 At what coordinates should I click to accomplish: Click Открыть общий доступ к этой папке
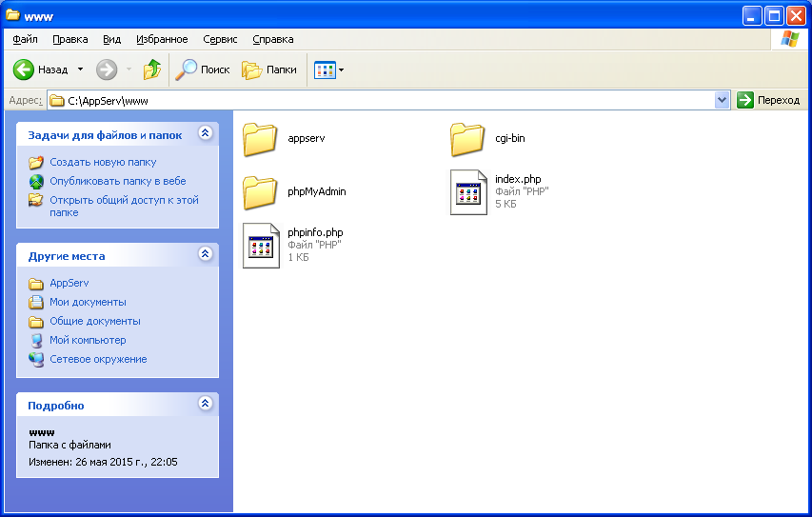125,207
